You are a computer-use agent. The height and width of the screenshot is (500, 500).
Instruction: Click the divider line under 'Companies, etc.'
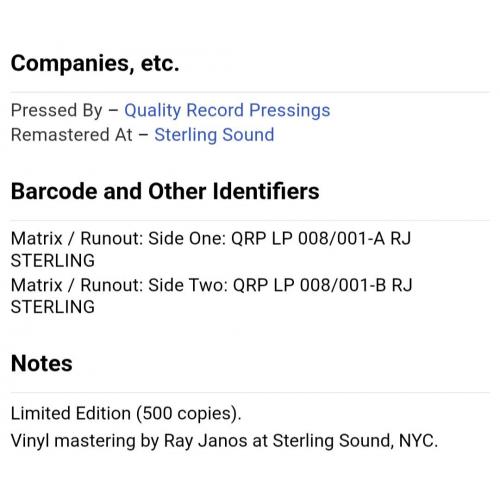click(x=250, y=92)
